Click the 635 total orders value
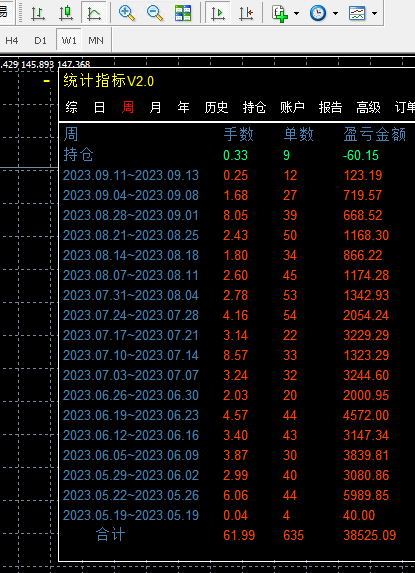 tap(293, 535)
